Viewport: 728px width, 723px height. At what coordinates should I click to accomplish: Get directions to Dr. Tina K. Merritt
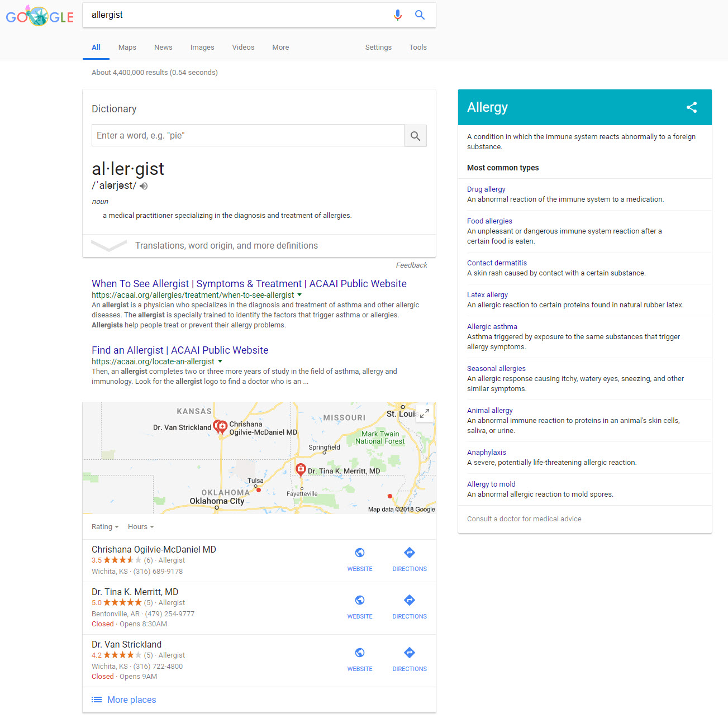coord(410,607)
